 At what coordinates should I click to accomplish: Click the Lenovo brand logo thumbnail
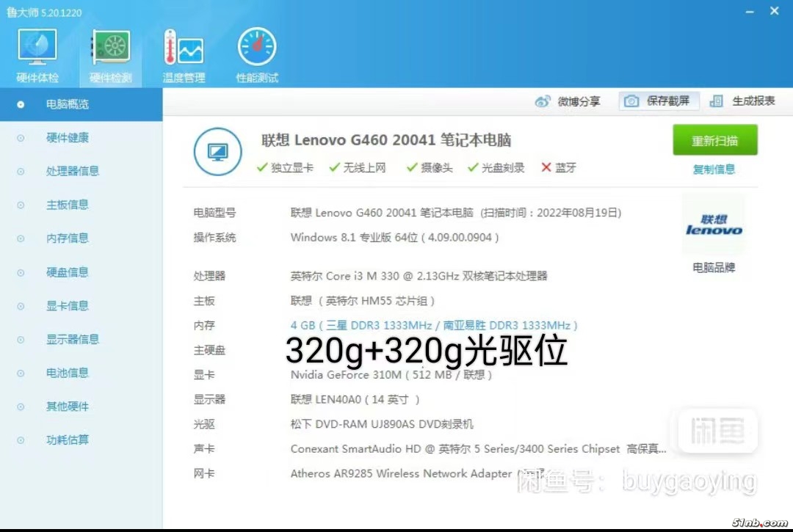714,225
